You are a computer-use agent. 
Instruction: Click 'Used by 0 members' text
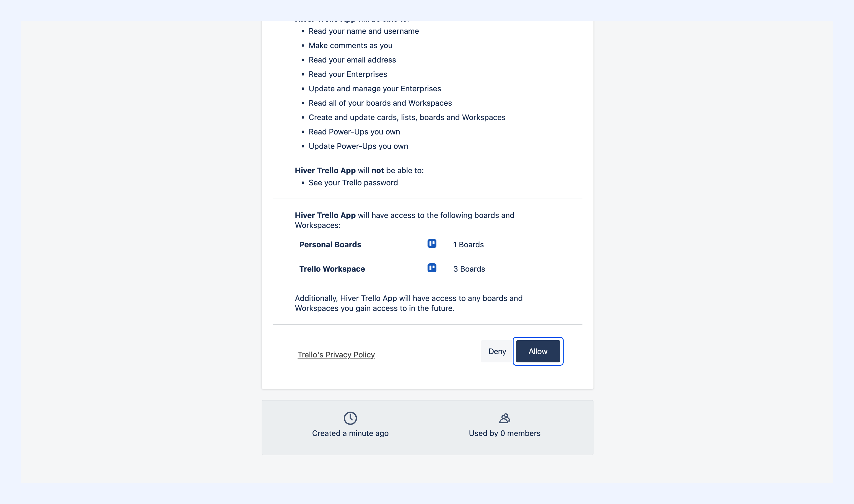click(x=505, y=433)
